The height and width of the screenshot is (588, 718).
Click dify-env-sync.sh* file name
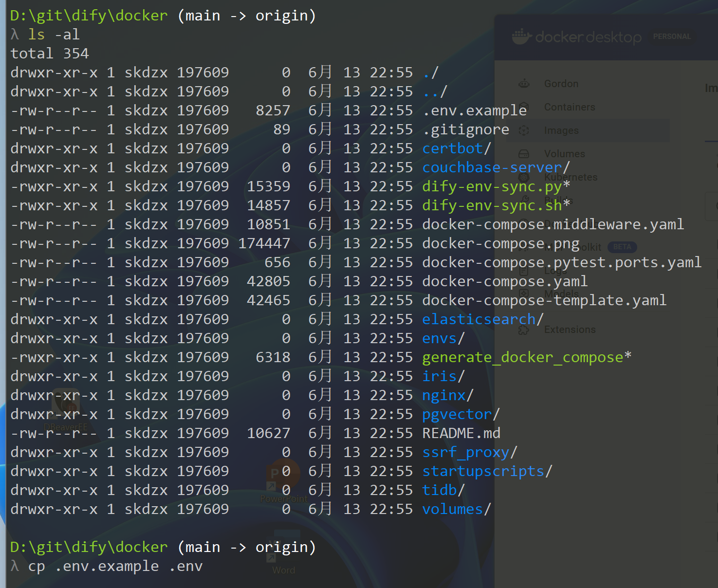pos(496,205)
